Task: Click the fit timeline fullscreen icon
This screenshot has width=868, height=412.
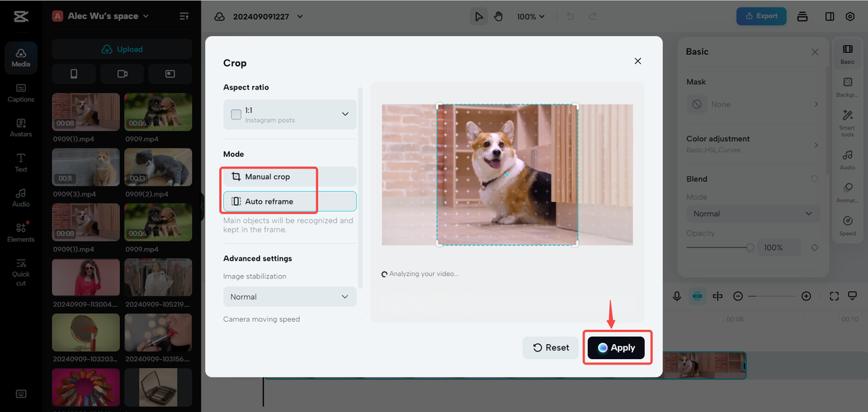Action: (x=834, y=296)
